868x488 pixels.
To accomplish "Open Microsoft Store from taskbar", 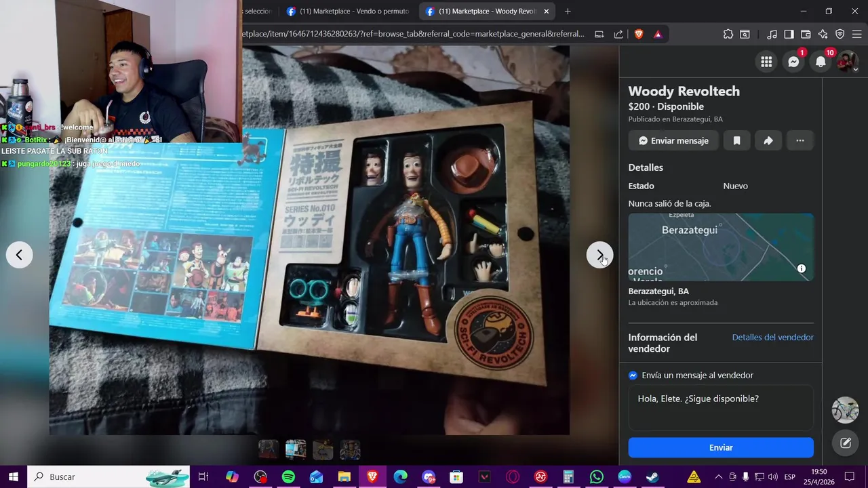I will (456, 476).
